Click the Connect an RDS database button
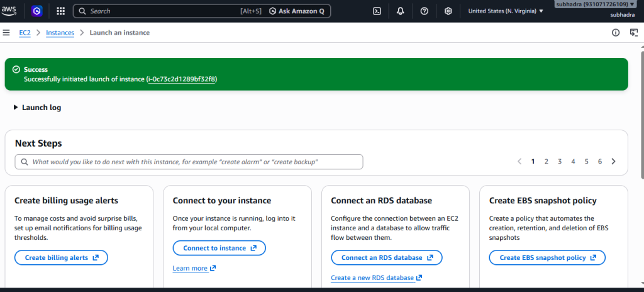The image size is (644, 292). coord(387,257)
